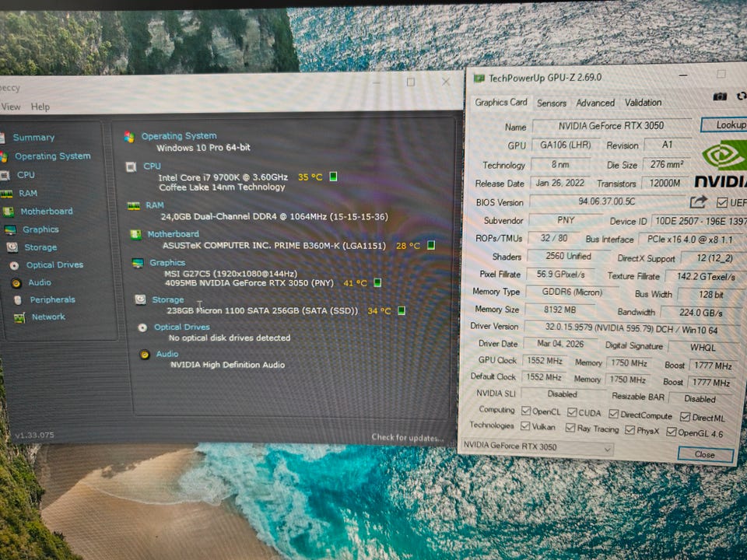Take a GPU-Z screenshot with camera icon
The width and height of the screenshot is (747, 560).
pyautogui.click(x=719, y=96)
